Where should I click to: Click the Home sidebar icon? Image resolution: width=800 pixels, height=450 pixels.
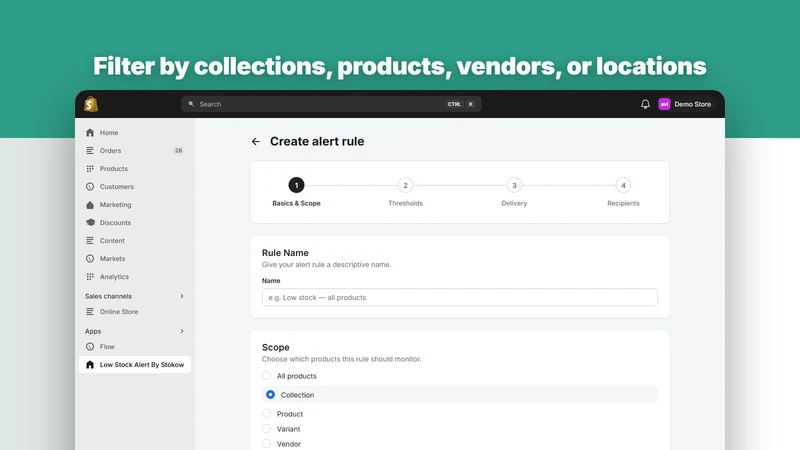pos(90,133)
